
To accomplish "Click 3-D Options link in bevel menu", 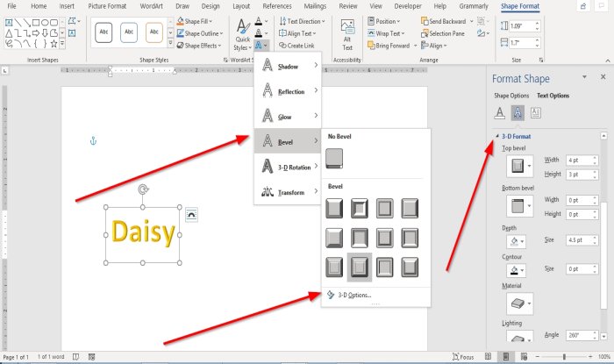I will point(349,295).
